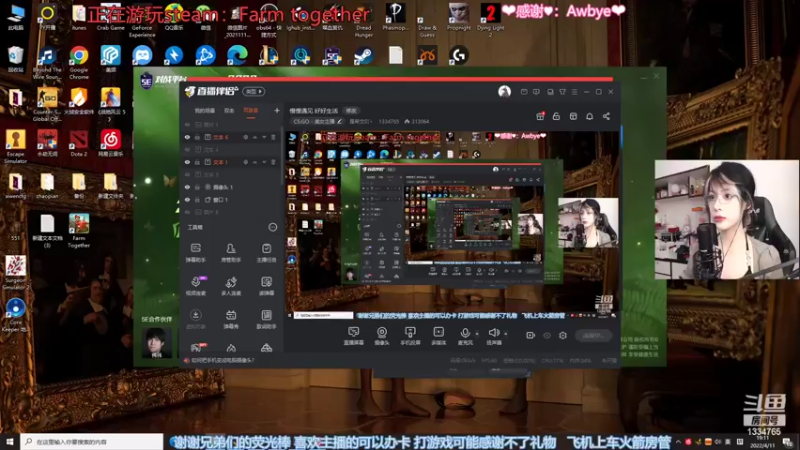Click the Windows Start button
Screen dimensions: 800x450
pos(10,442)
